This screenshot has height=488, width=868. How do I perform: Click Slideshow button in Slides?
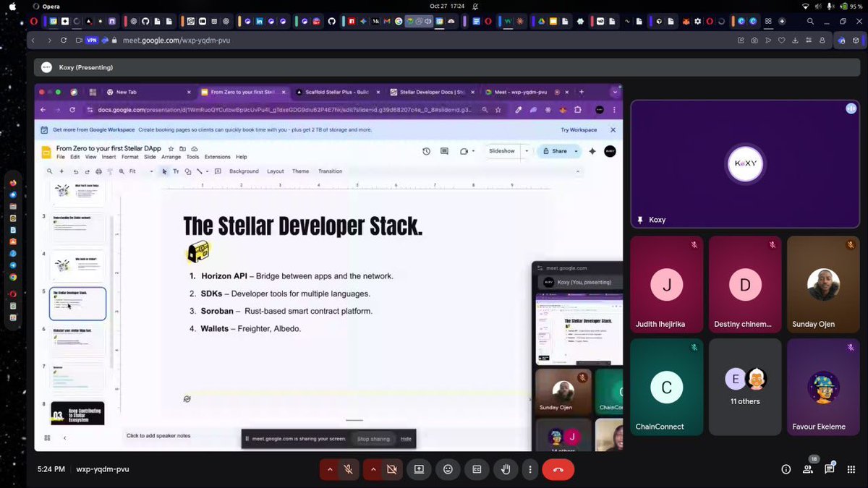coord(502,151)
